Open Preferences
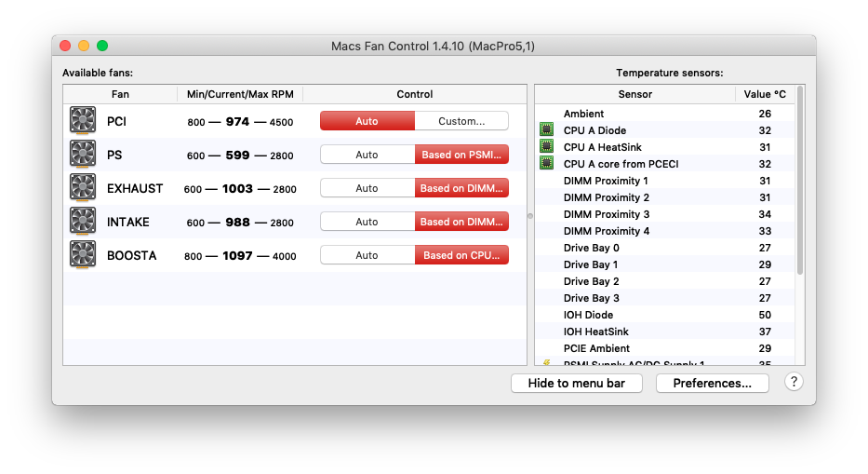Screen dimensions: 868x474 [712, 383]
